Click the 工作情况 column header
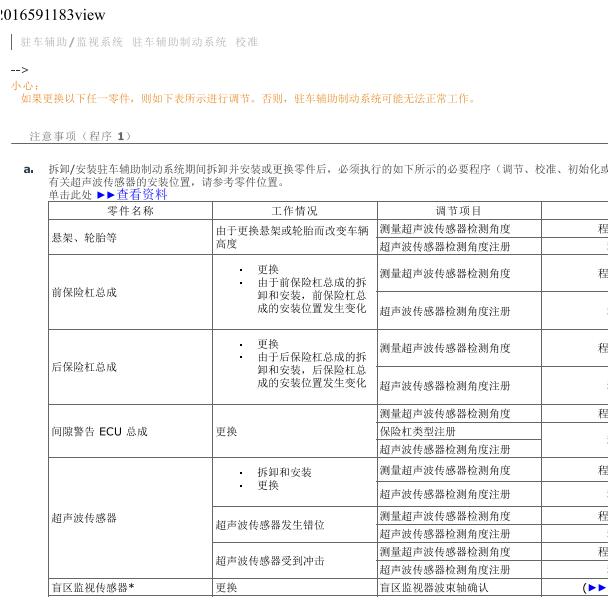The image size is (608, 605). (295, 211)
